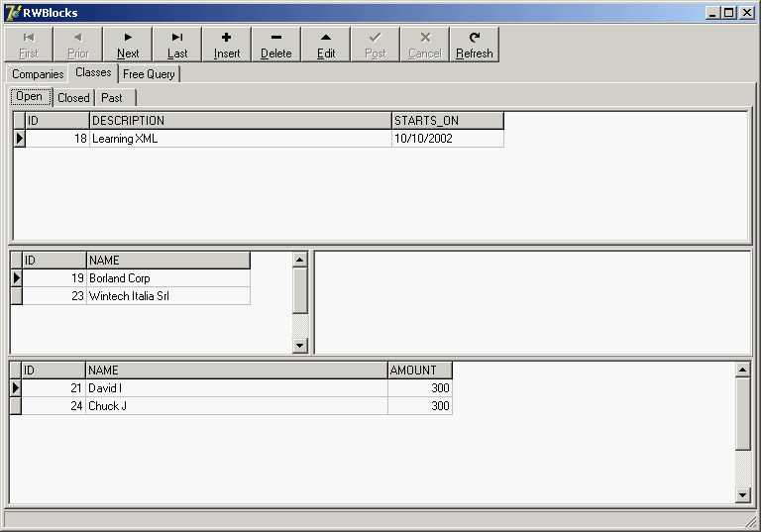This screenshot has width=761, height=532.
Task: Switch to the Companies tab
Action: 38,74
